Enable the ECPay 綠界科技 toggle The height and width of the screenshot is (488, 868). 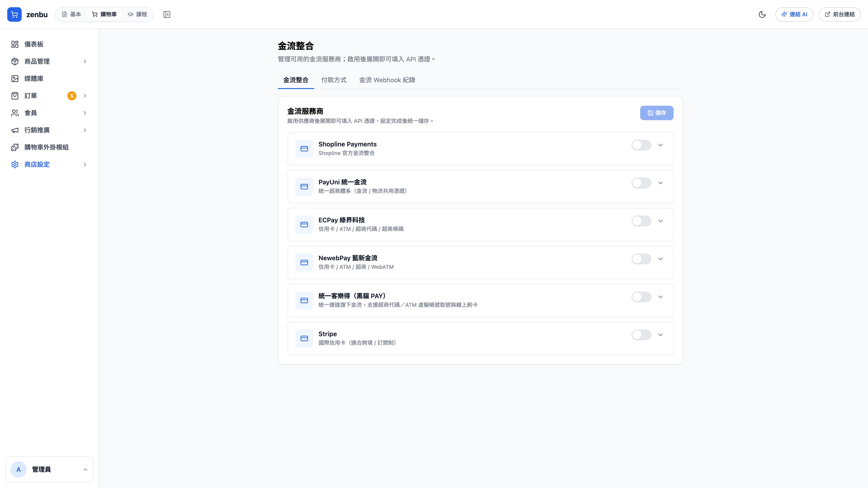coord(642,221)
